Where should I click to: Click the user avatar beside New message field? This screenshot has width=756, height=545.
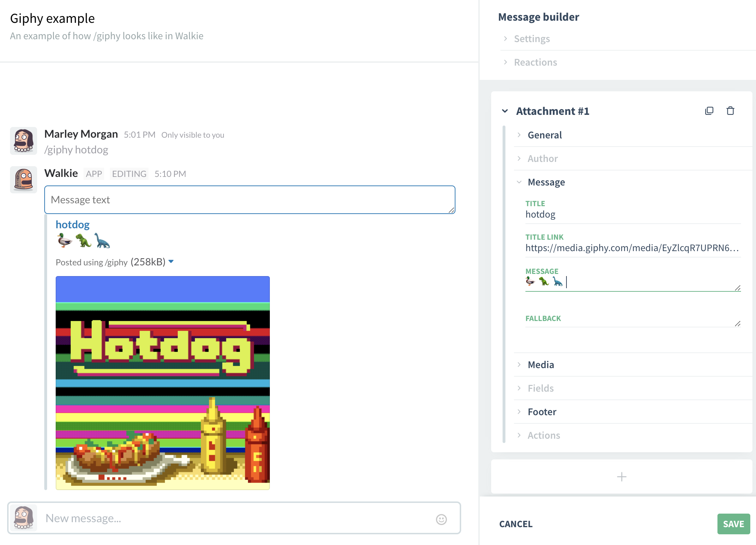(x=24, y=518)
